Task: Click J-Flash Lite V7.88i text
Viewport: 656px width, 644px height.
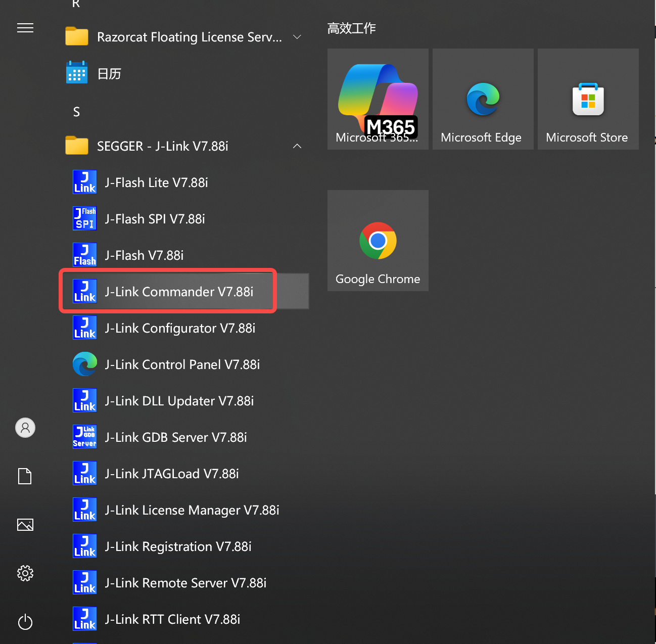Action: (157, 182)
